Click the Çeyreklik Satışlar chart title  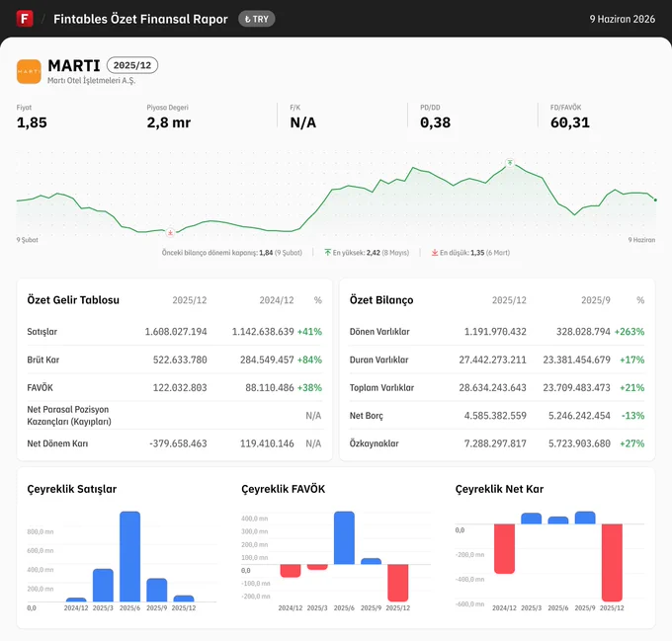71,489
